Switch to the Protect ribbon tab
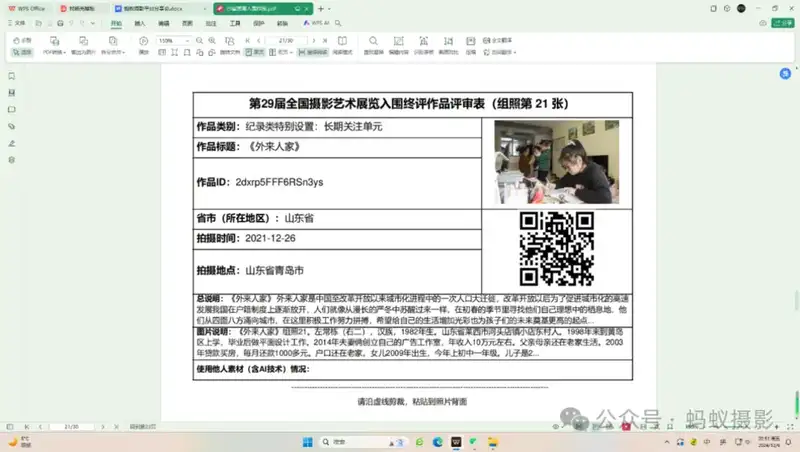This screenshot has height=452, width=800. [x=259, y=23]
